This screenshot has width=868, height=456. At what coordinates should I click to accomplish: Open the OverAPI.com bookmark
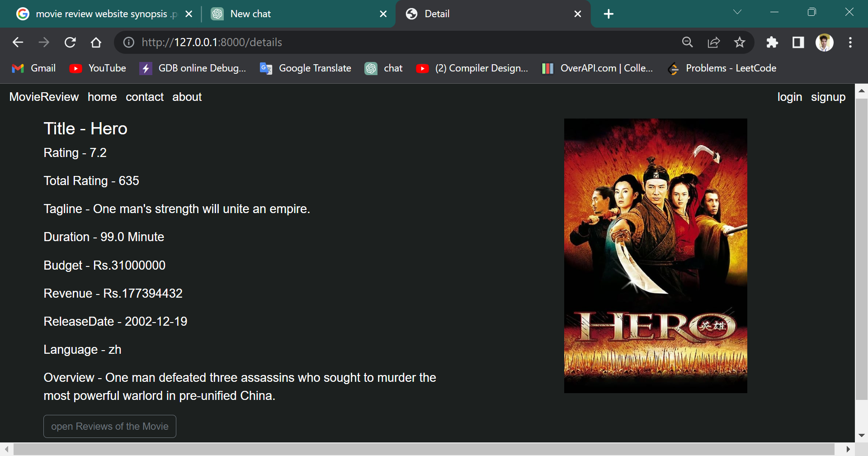point(597,68)
